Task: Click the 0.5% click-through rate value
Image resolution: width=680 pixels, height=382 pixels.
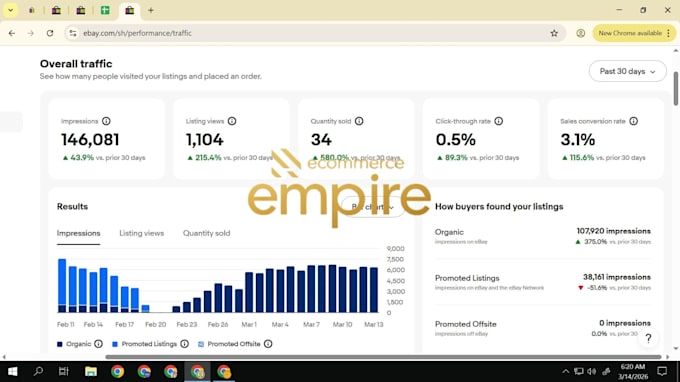Action: click(455, 140)
